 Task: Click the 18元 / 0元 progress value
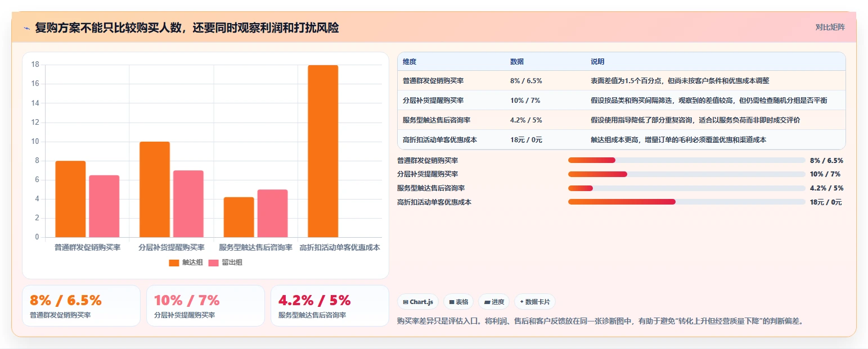click(826, 202)
